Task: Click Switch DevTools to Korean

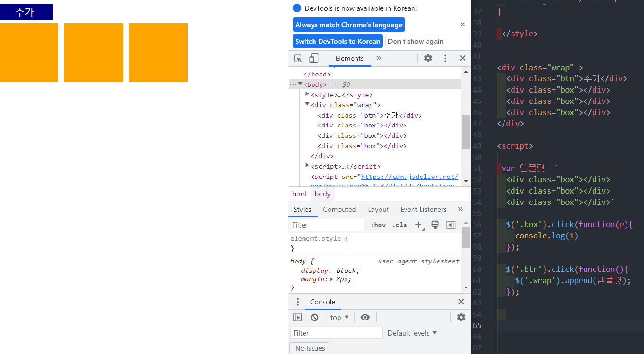Action: 338,42
